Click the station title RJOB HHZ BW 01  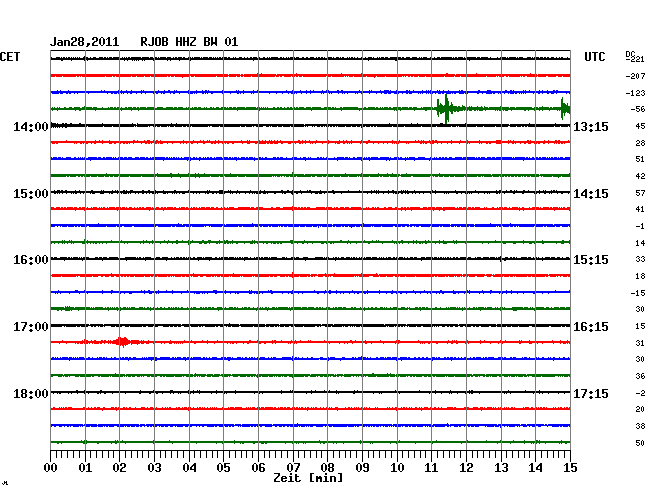tap(189, 42)
